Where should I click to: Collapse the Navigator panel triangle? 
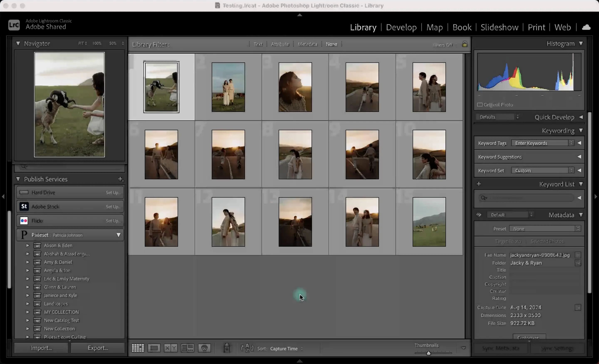[x=18, y=43]
